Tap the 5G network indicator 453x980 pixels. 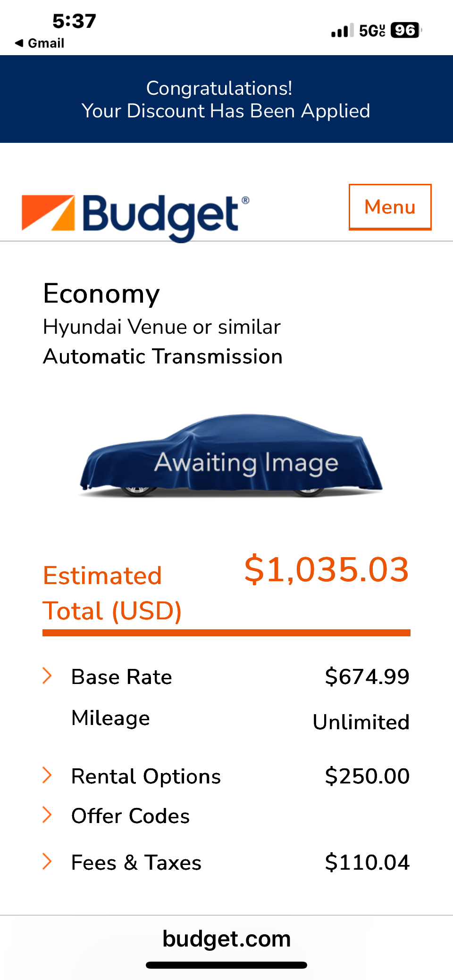[372, 31]
